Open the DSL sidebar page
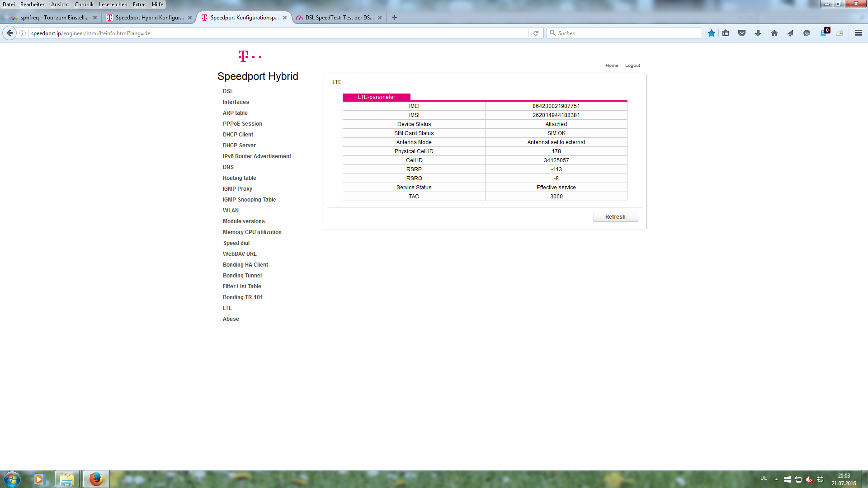This screenshot has height=488, width=868. click(x=228, y=91)
